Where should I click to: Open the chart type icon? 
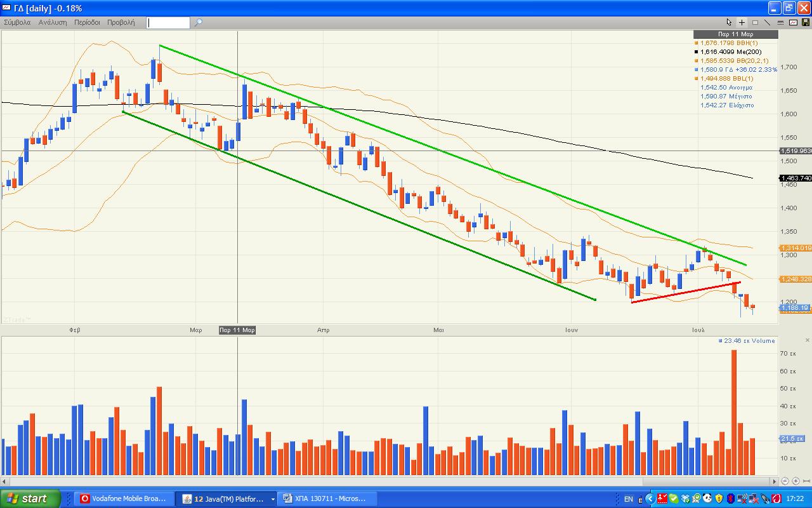793,22
